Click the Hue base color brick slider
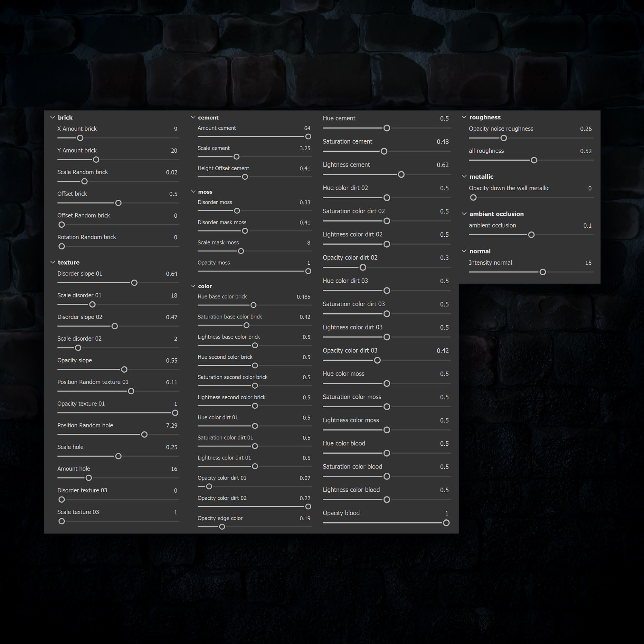 pos(255,305)
